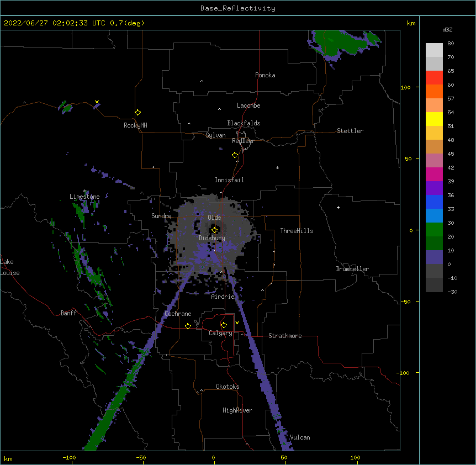Click the yellow V marker northeast of Calgary
Screen dimensions: 476x465
pos(237,323)
